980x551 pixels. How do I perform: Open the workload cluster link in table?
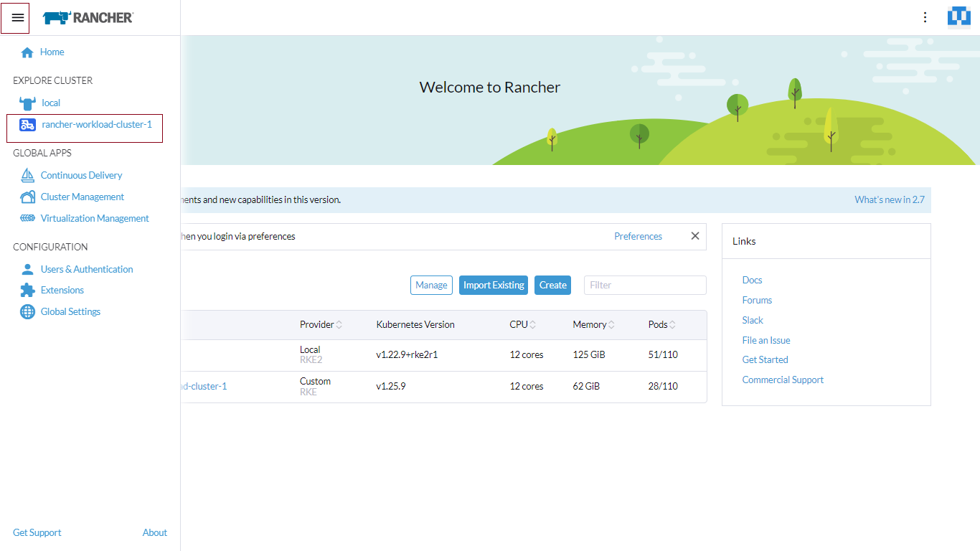(204, 386)
